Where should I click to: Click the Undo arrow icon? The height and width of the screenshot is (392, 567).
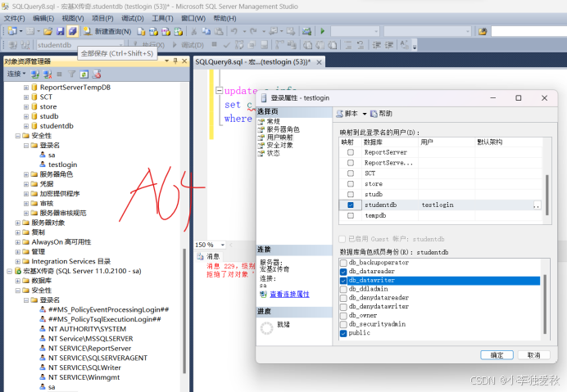(234, 31)
